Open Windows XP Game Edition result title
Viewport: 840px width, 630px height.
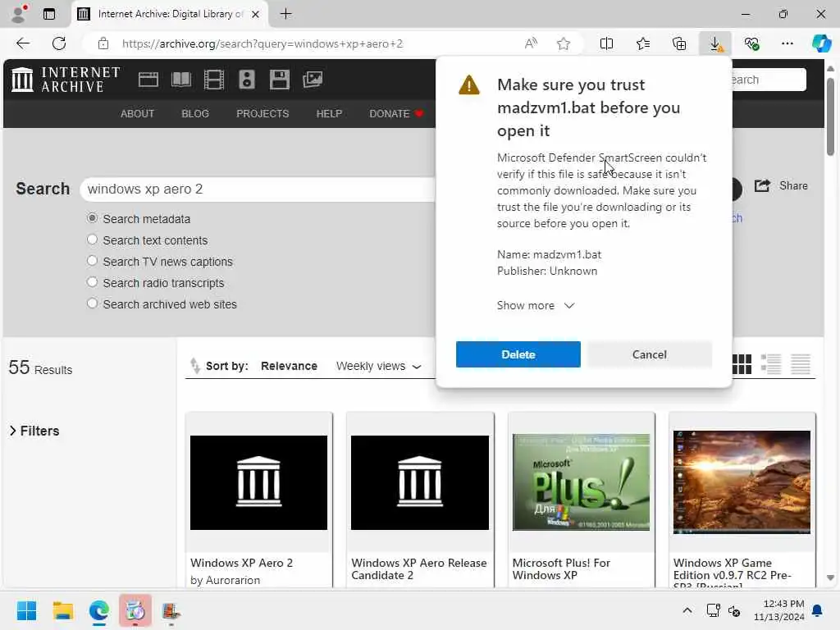733,572
